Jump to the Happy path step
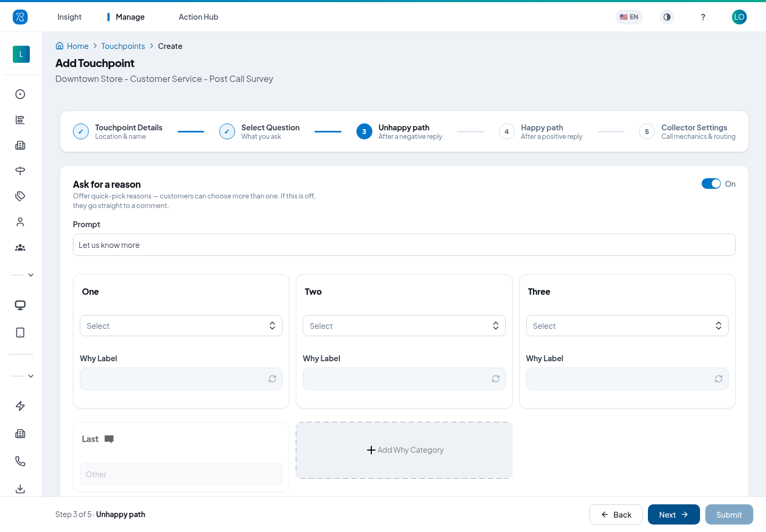Viewport: 766px width, 532px height. [540, 131]
